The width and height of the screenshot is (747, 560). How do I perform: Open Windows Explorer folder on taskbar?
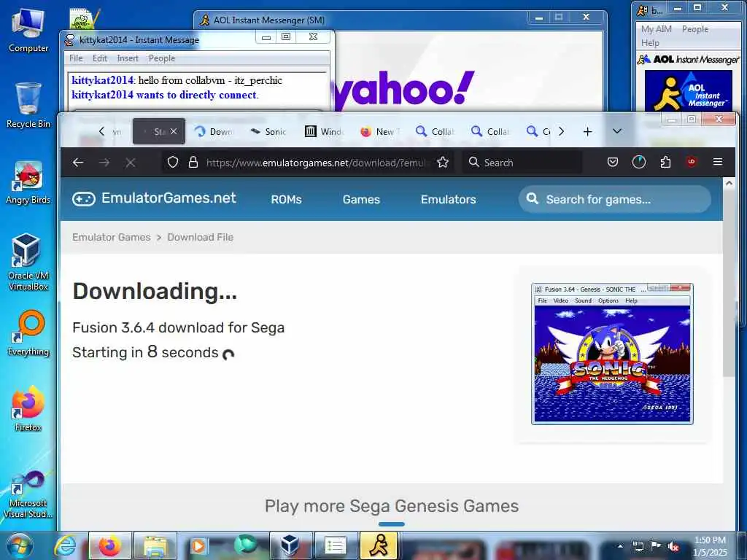coord(155,545)
